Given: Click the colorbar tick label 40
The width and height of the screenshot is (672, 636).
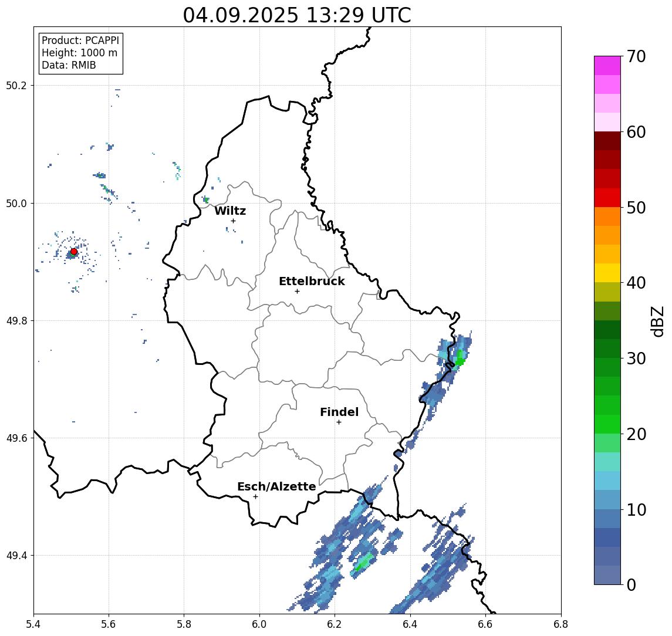Looking at the screenshot, I should (636, 283).
